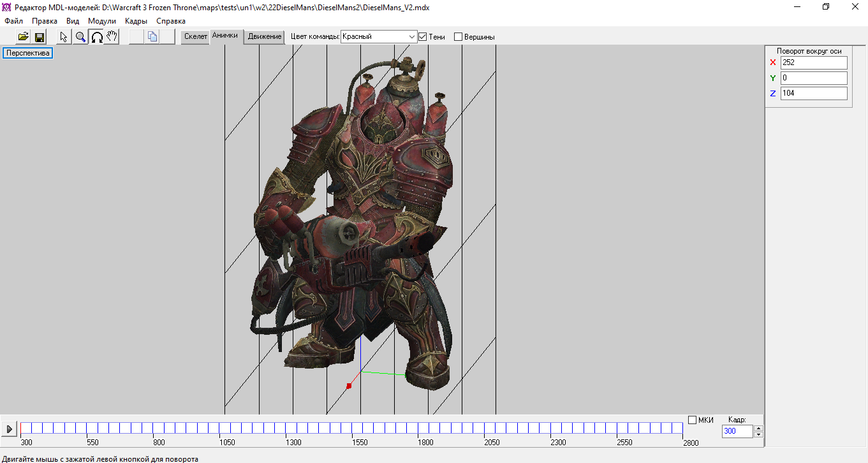The width and height of the screenshot is (868, 463).
Task: Click the Движение mode button
Action: 265,37
